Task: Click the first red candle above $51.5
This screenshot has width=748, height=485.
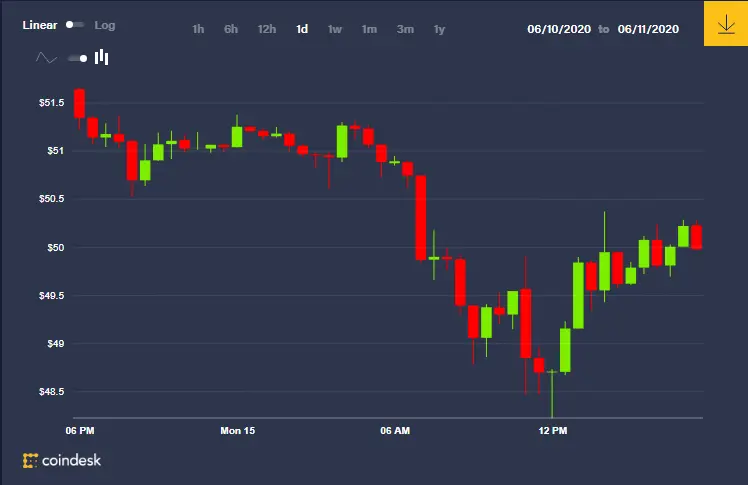Action: pos(79,103)
